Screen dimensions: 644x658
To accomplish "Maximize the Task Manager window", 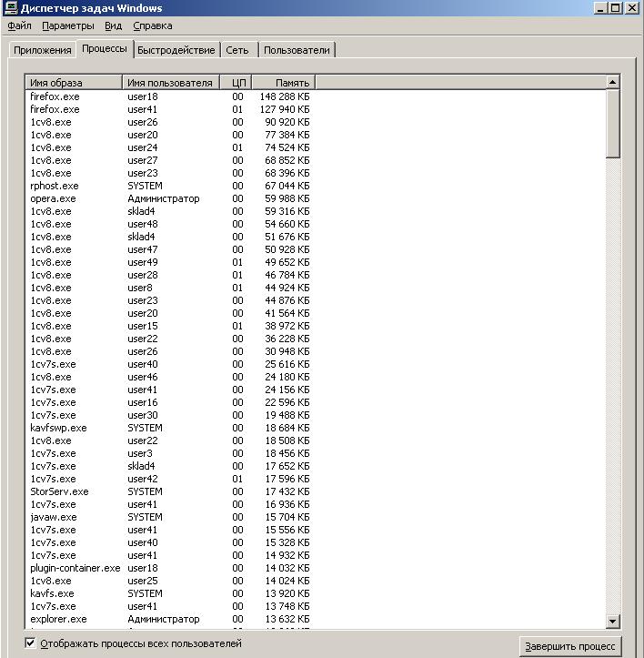I will (616, 8).
